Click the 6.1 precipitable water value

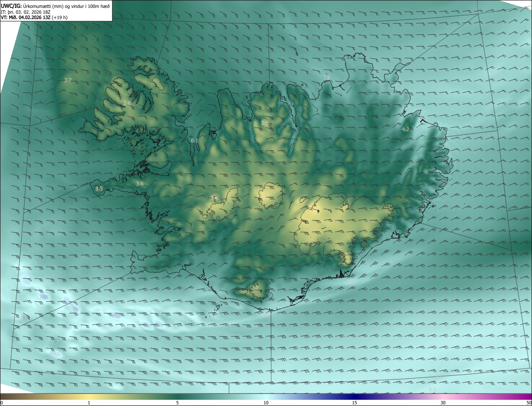195,141
